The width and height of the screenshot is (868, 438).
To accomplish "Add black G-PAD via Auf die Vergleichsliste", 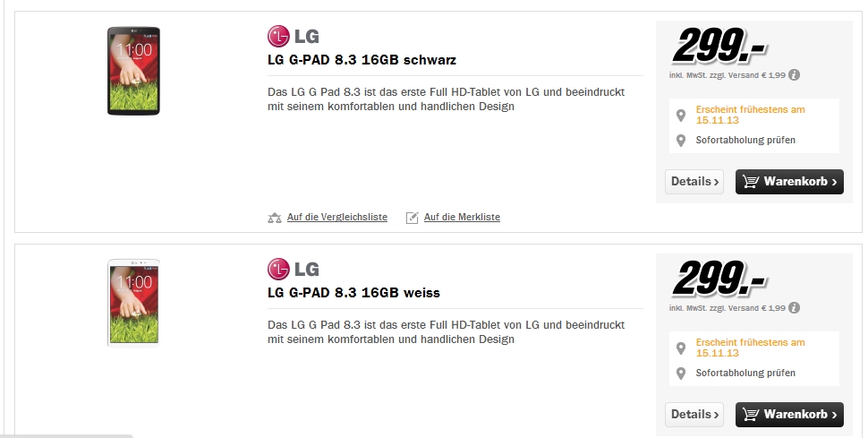I will [x=337, y=218].
